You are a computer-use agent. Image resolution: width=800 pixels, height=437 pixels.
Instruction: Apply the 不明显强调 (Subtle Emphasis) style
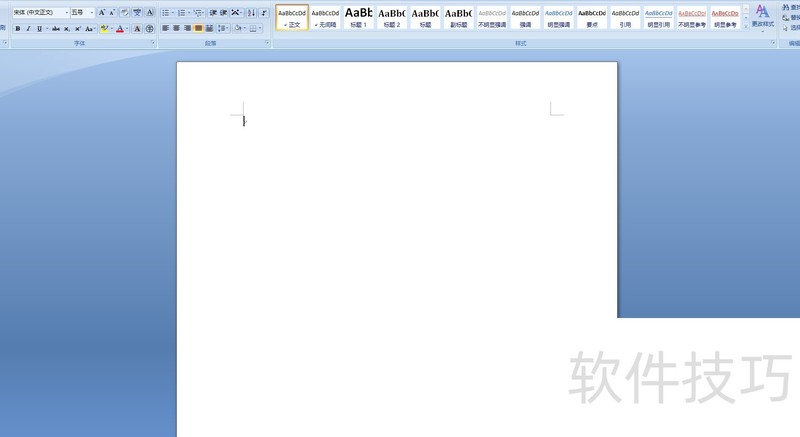(492, 17)
